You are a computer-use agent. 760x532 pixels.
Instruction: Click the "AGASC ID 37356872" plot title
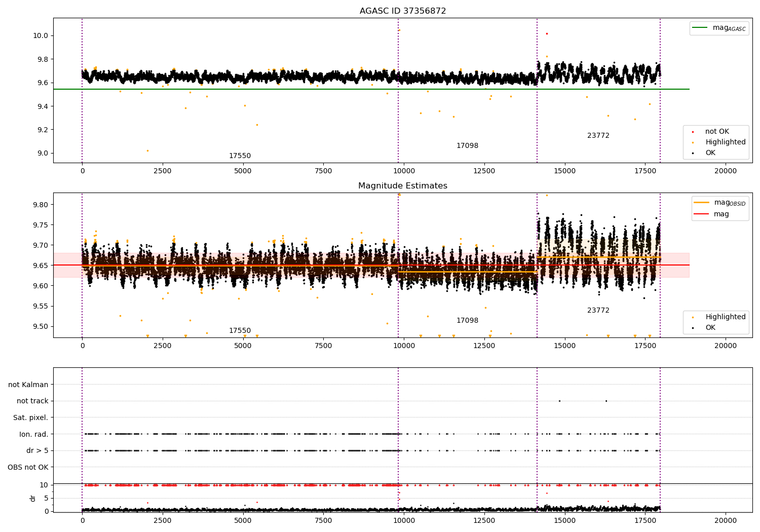(403, 11)
